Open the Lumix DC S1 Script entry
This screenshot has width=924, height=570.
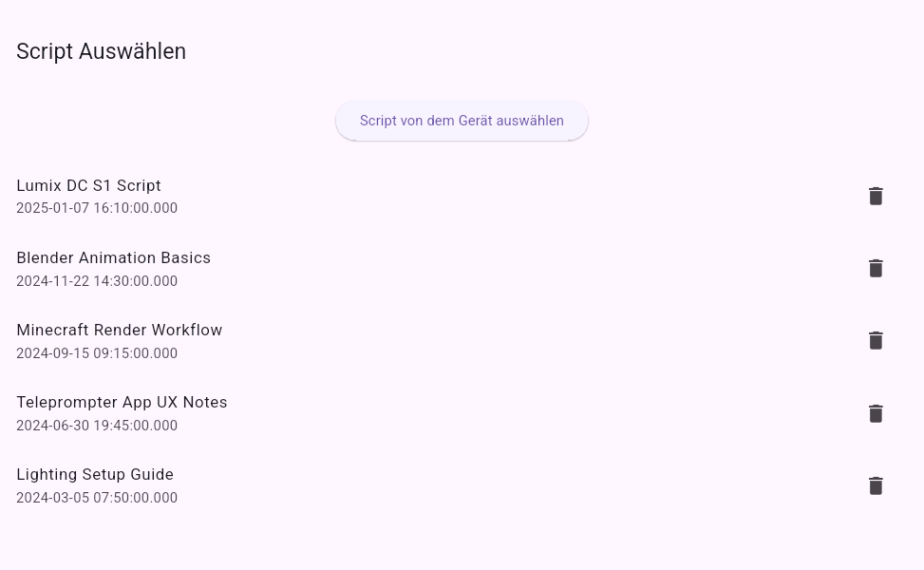click(88, 185)
